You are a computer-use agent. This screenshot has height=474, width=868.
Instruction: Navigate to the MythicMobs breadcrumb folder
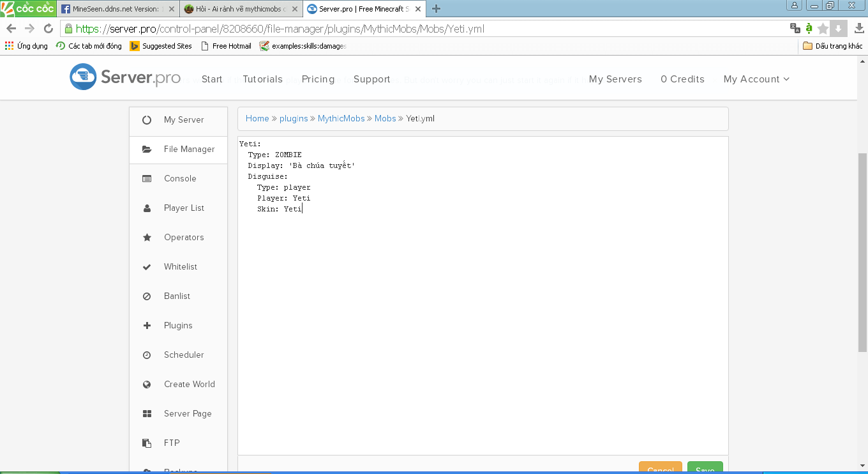pyautogui.click(x=341, y=119)
